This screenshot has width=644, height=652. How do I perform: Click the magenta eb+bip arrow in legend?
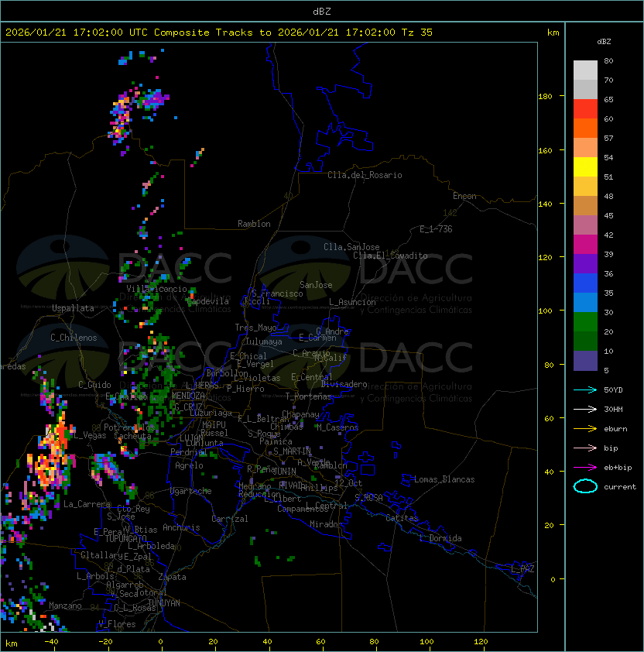click(x=585, y=468)
